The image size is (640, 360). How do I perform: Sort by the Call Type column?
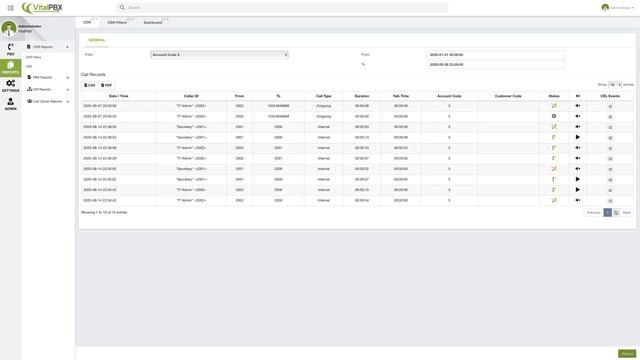pyautogui.click(x=324, y=96)
